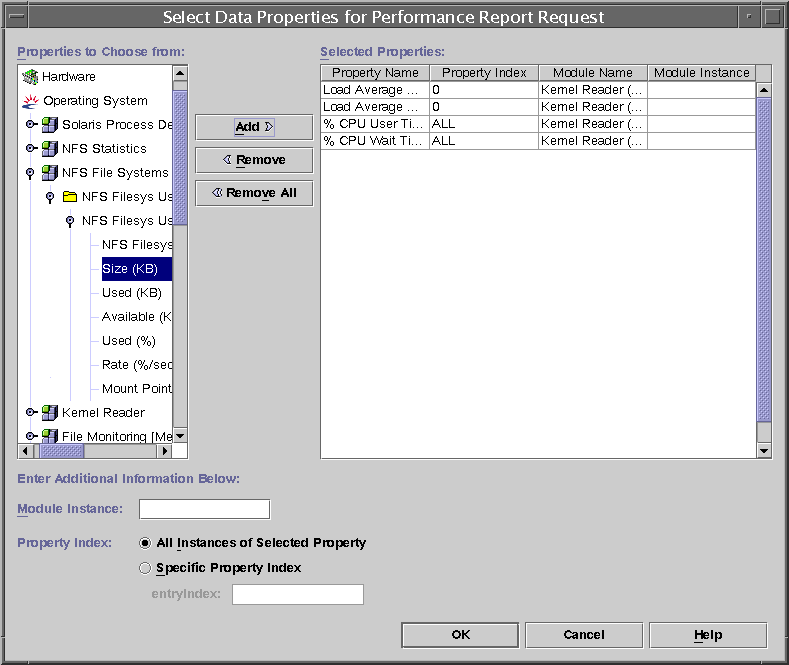Select the first Load Average row
The image size is (789, 665).
tap(538, 90)
